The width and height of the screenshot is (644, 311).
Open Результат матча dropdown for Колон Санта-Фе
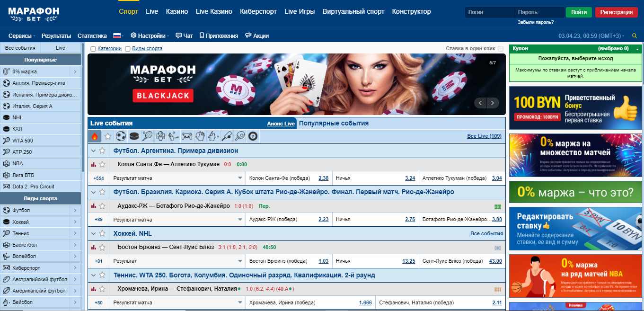(x=178, y=178)
